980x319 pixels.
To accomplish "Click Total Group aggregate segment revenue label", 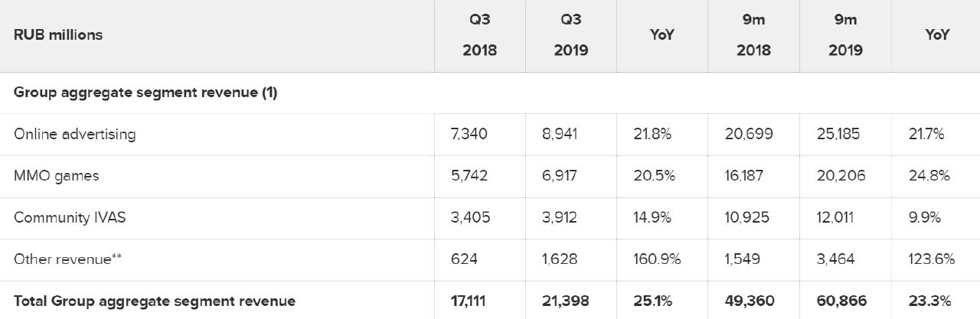I will pos(155,301).
